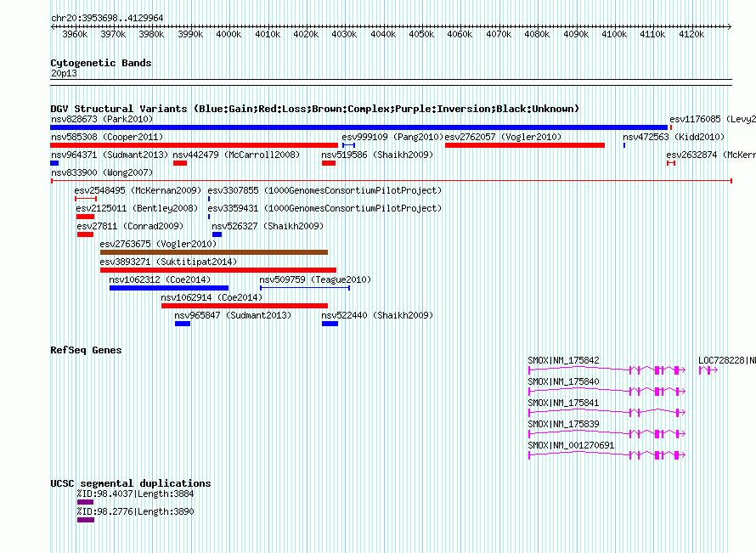The height and width of the screenshot is (553, 756).
Task: Click the SMOX|NM_175842 label text
Action: [x=564, y=361]
